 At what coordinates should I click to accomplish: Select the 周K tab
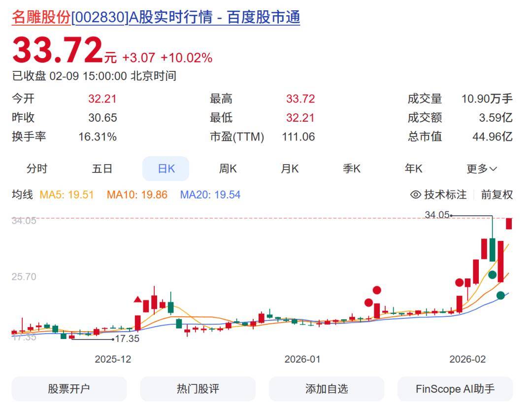(x=228, y=169)
